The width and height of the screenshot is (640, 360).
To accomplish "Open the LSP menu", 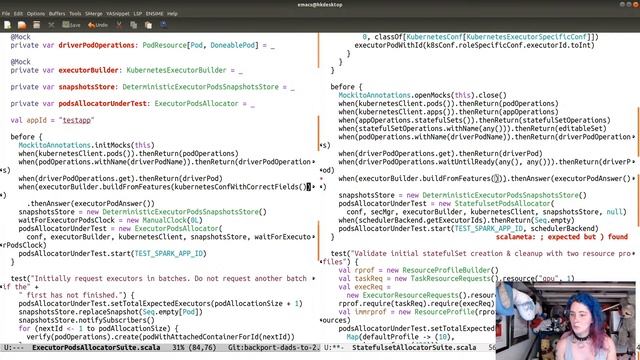I will pos(138,13).
